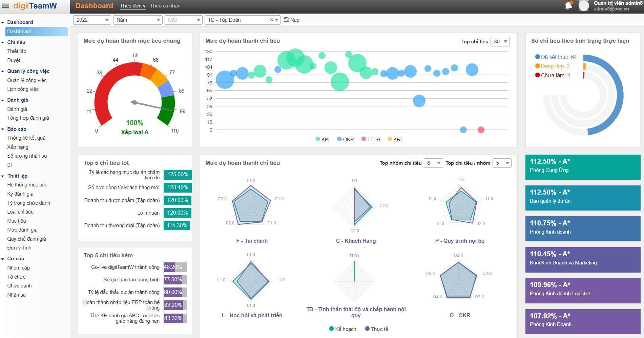This screenshot has height=338, width=644.
Task: Open Kỳ đánh giá settings
Action: coord(20,194)
